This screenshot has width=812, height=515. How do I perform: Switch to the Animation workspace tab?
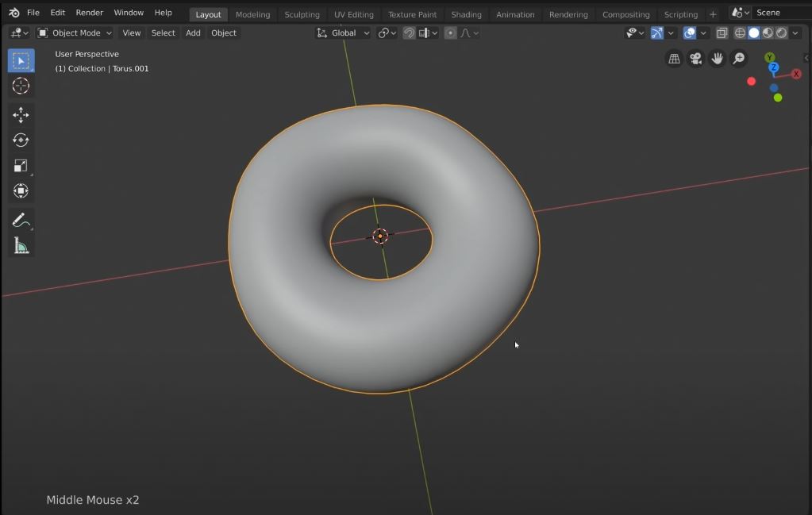[515, 14]
